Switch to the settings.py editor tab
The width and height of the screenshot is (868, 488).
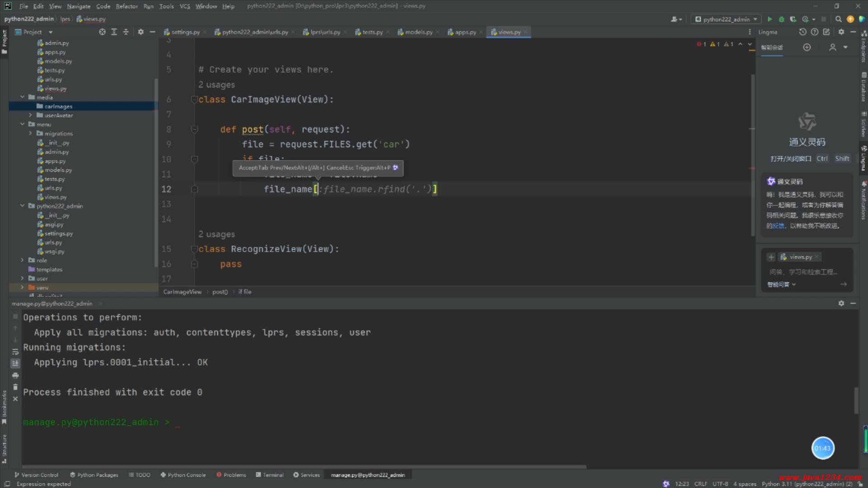click(x=185, y=32)
